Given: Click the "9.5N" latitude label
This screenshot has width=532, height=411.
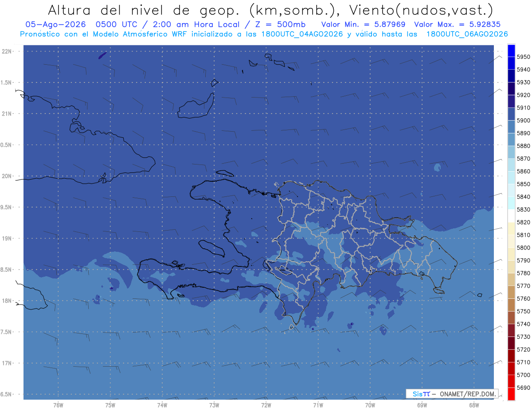Looking at the screenshot, I should click(6, 207).
